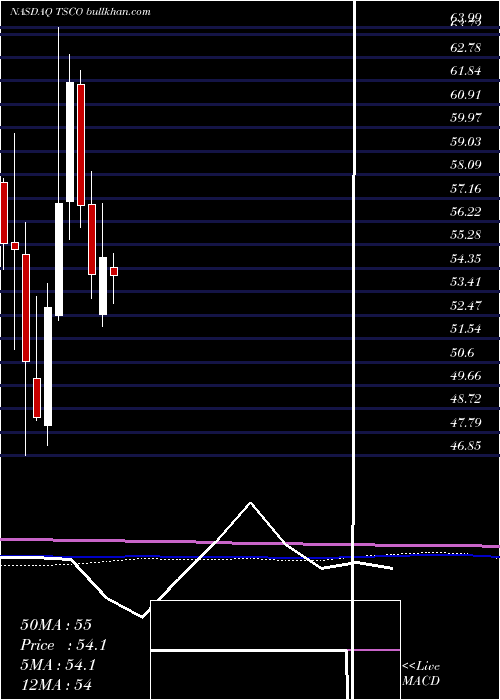Select the 47.79 price axis label
Screen dimensions: 500x700
(x=466, y=422)
